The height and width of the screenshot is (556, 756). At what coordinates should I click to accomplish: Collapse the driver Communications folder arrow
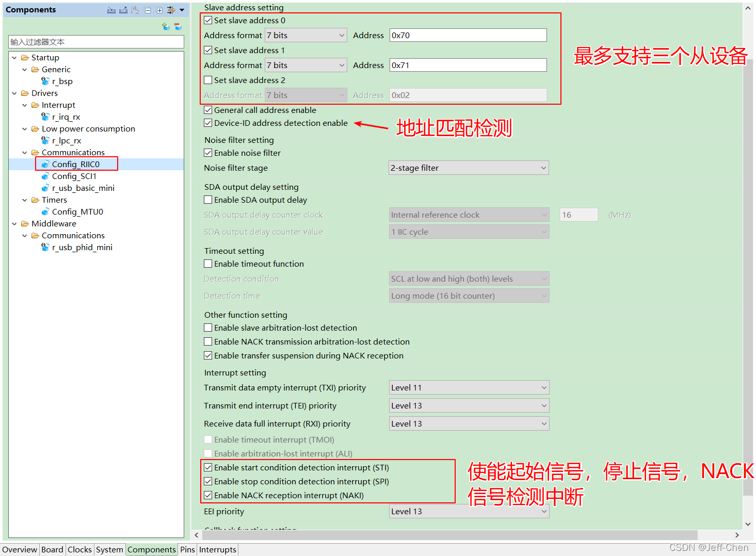(x=25, y=152)
